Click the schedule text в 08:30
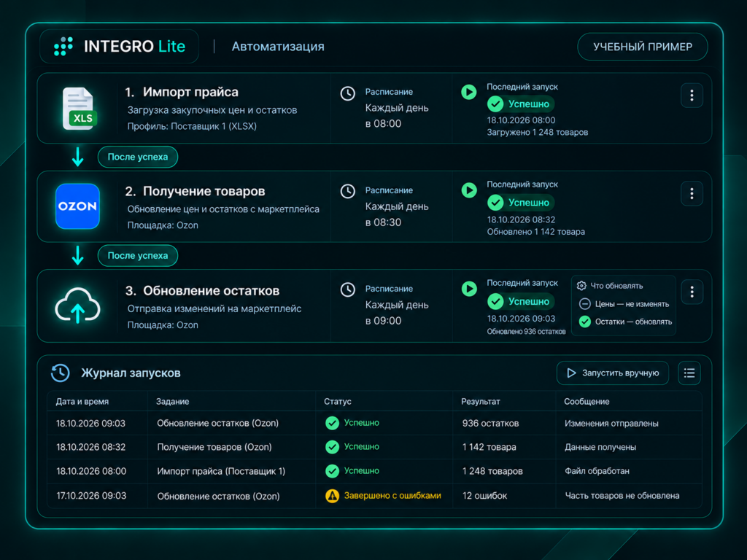The height and width of the screenshot is (560, 747). [383, 222]
